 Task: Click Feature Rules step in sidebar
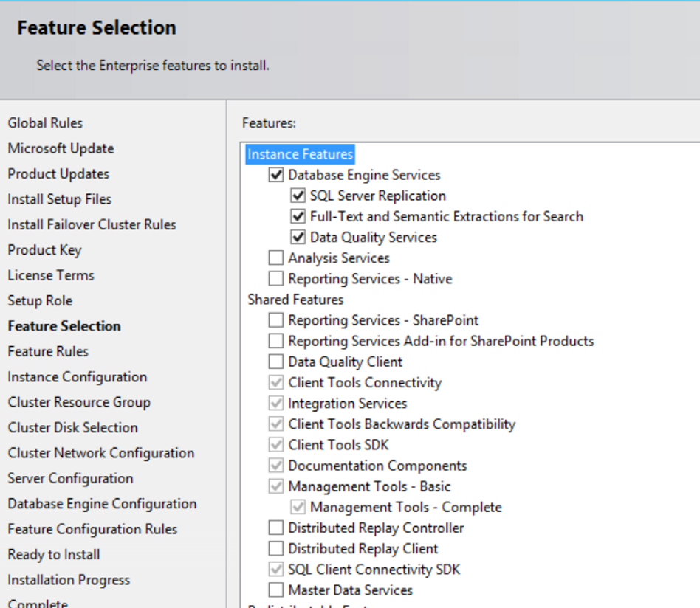pyautogui.click(x=48, y=351)
